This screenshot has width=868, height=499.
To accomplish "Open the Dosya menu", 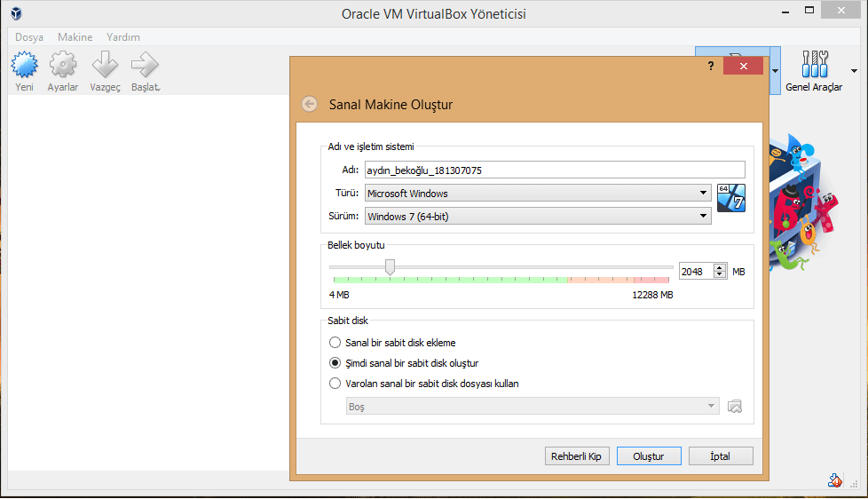I will coord(29,37).
